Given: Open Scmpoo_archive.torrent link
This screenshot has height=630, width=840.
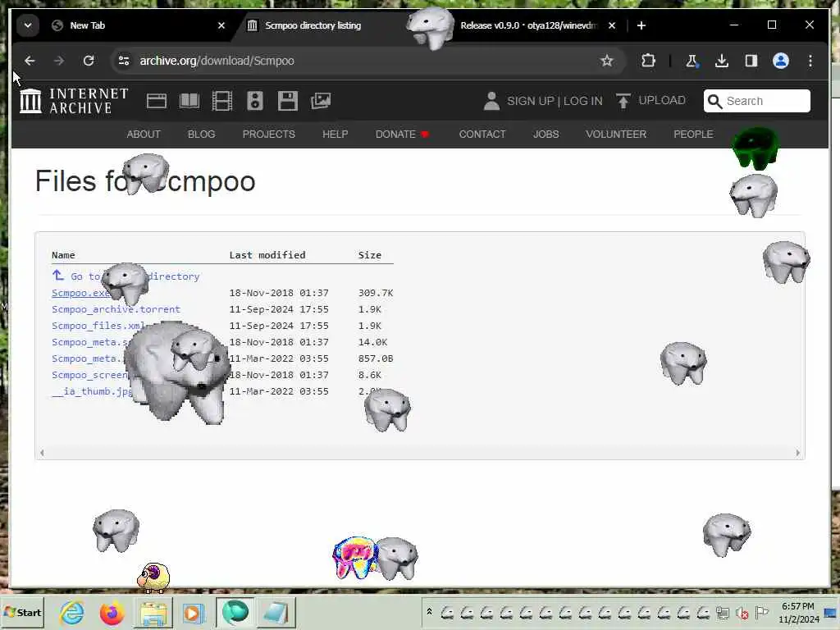Looking at the screenshot, I should click(x=116, y=309).
